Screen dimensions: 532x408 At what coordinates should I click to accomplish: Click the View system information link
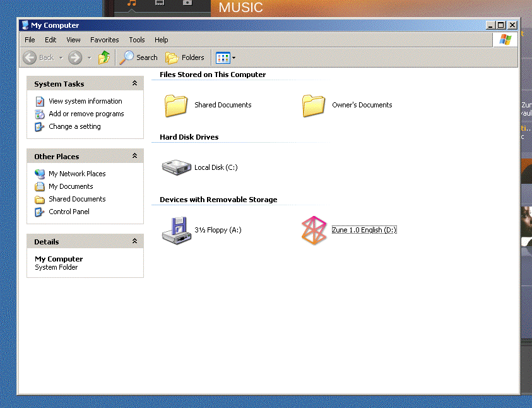pos(85,101)
